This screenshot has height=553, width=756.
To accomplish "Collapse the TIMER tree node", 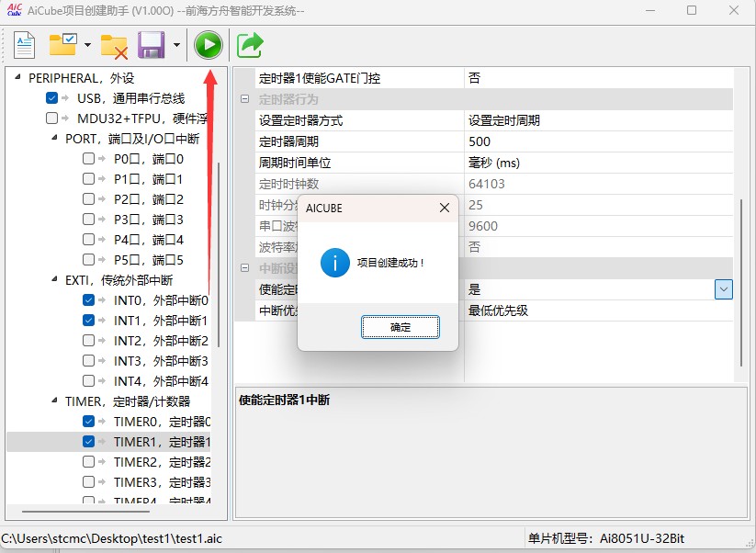I will click(x=54, y=401).
